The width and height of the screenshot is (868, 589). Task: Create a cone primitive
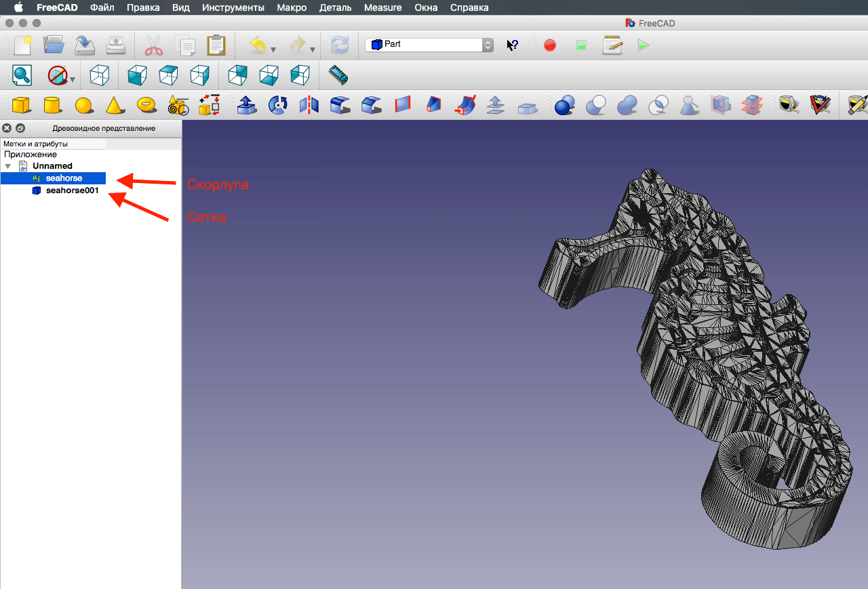(115, 105)
